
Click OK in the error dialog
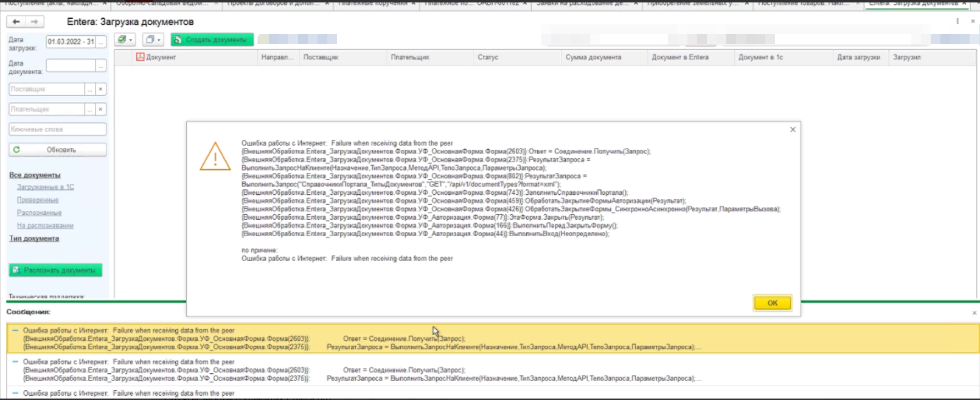tap(772, 303)
